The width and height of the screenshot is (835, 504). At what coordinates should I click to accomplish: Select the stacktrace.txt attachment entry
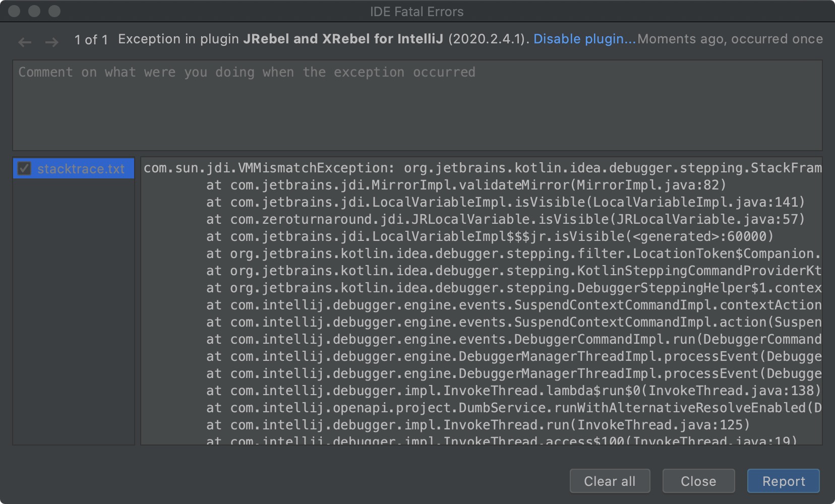[81, 169]
